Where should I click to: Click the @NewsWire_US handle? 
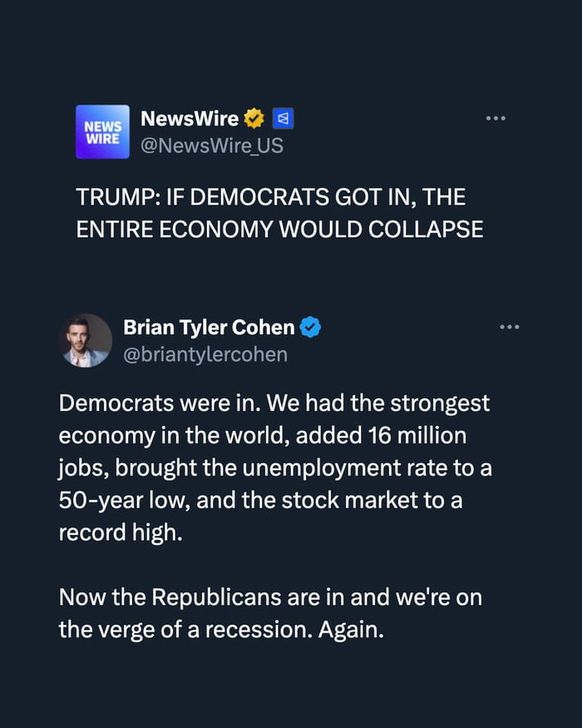pos(212,146)
